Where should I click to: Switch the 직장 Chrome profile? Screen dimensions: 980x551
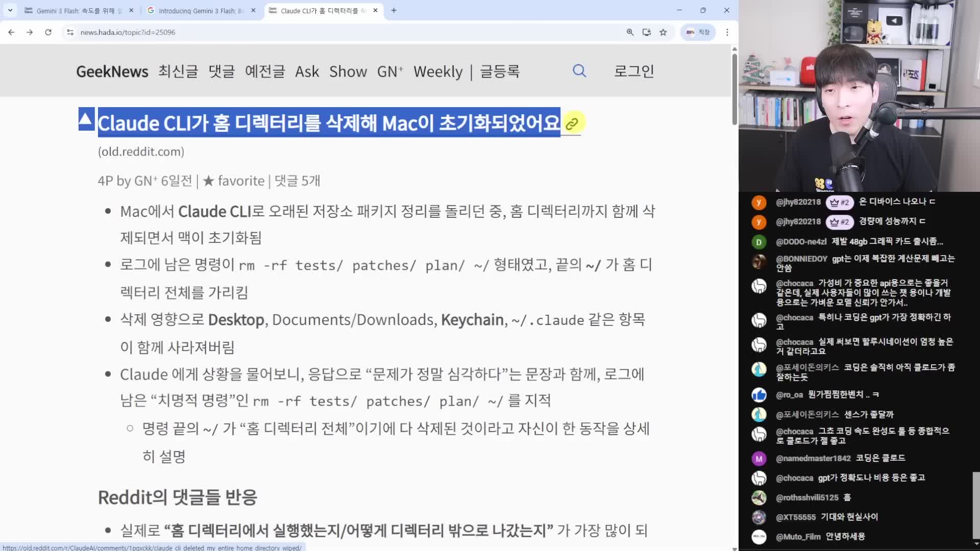pos(698,32)
